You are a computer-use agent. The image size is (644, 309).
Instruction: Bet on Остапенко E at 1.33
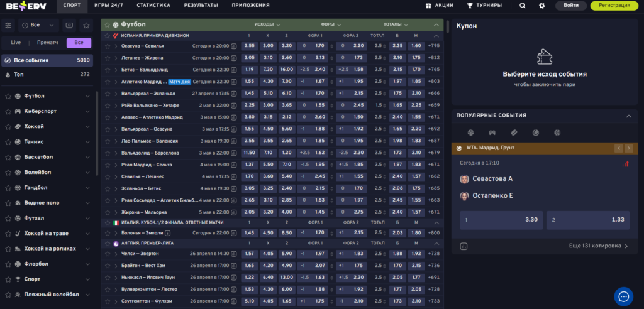point(588,220)
